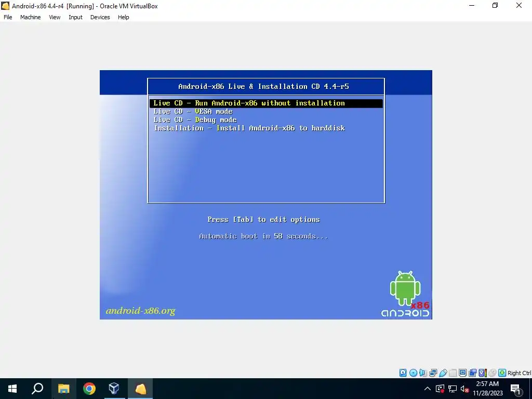Screen dimensions: 532x399
Task: Select Live CD Run Android-x86 without installation
Action: (x=266, y=103)
